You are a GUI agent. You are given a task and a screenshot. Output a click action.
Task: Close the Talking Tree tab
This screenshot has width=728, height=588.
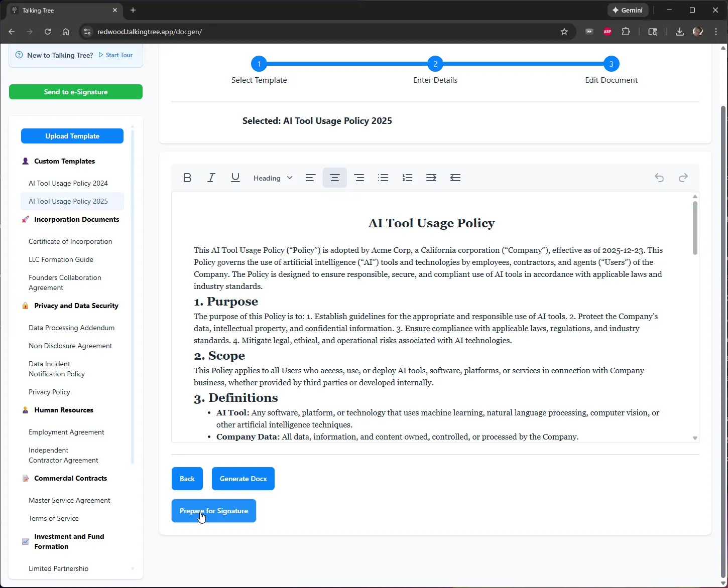point(115,10)
